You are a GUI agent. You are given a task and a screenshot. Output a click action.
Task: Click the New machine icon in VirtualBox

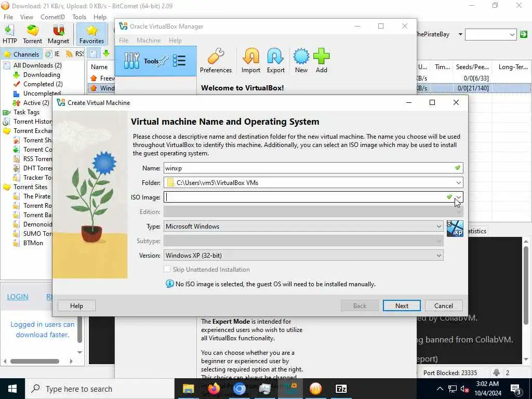coord(301,61)
